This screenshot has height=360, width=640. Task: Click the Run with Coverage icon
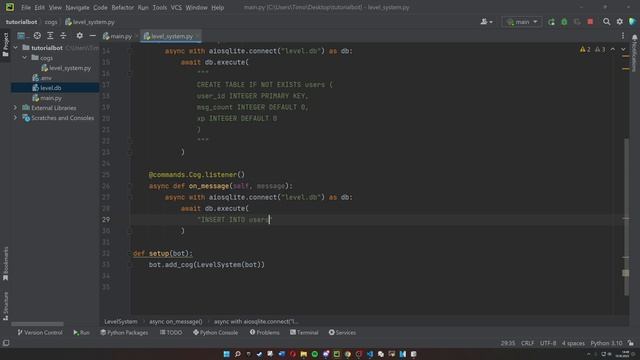pyautogui.click(x=577, y=22)
